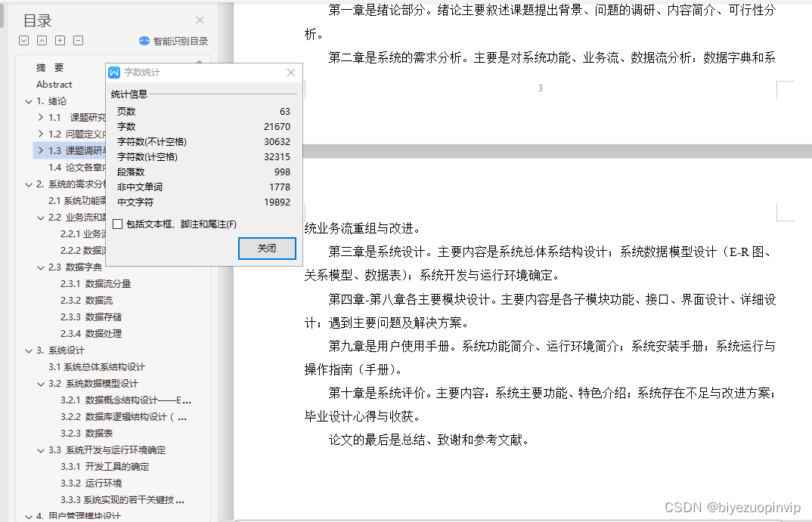Open 3.2.2 数据库逻辑结构设计 heading

tap(124, 416)
